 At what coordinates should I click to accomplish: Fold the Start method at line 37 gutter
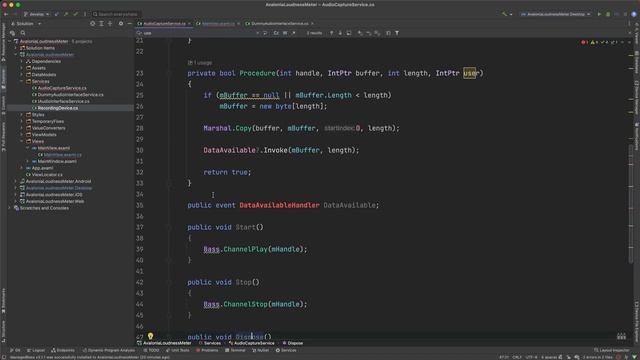click(169, 227)
